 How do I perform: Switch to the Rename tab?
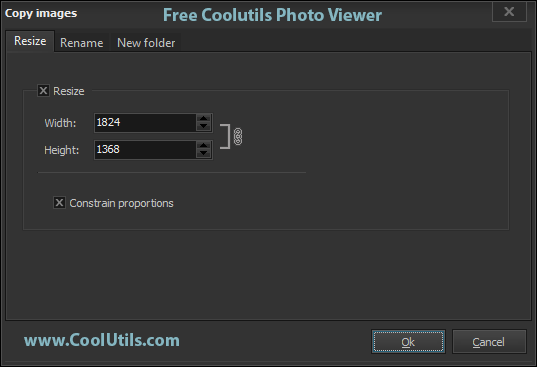tap(82, 43)
